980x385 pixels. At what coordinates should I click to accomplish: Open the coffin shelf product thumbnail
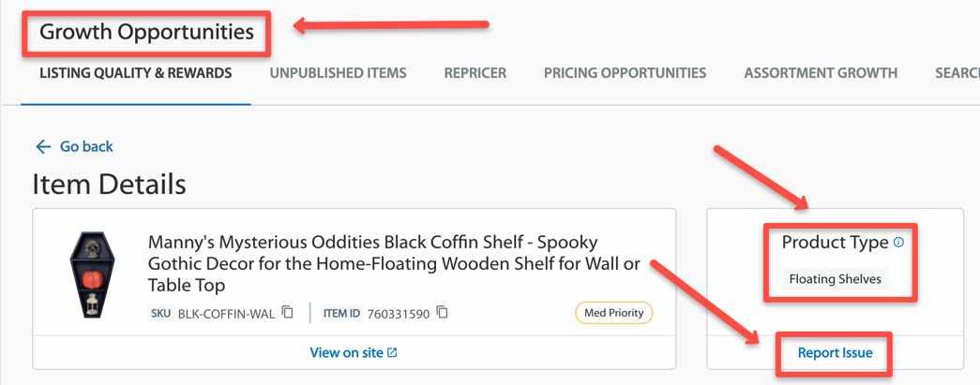93,274
